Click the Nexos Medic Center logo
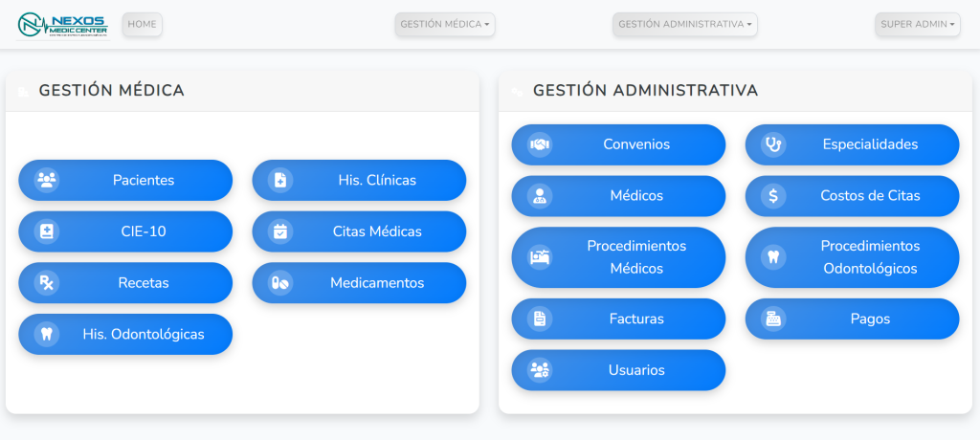 point(63,25)
